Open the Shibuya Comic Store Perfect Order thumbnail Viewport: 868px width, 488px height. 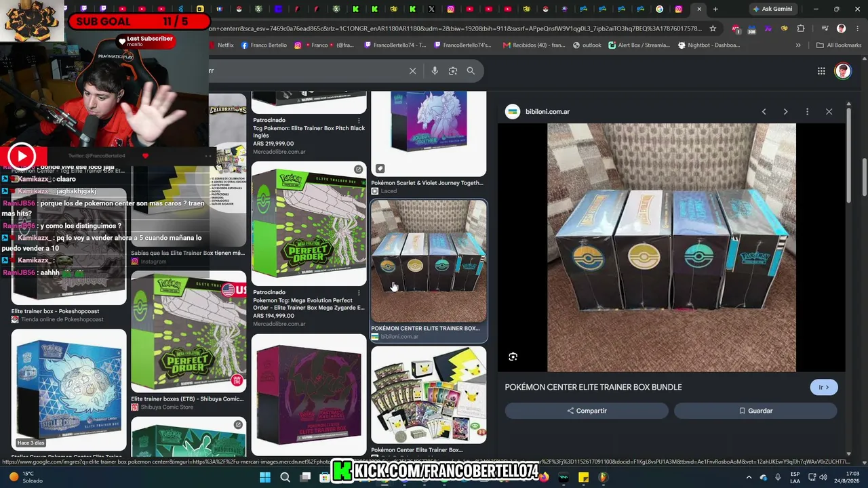[x=189, y=332]
